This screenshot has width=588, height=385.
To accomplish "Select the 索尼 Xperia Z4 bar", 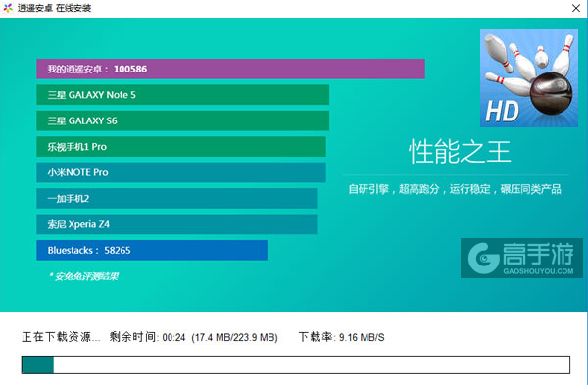I will (x=176, y=224).
